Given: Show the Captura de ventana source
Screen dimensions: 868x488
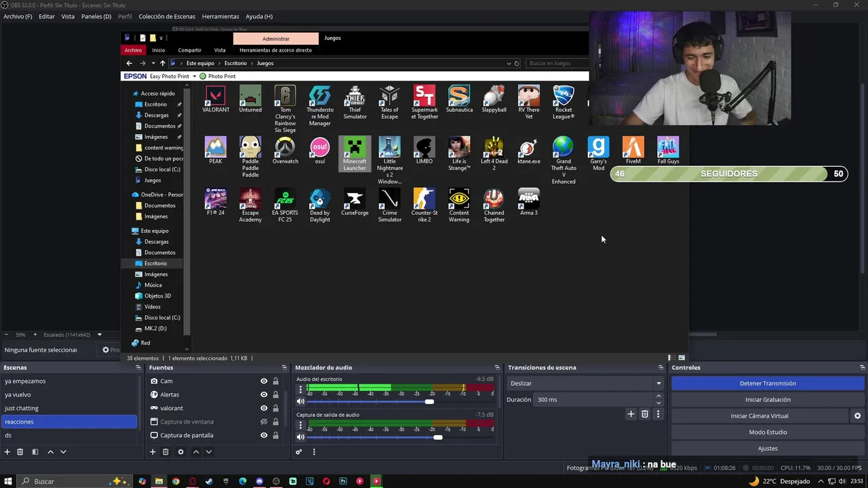Looking at the screenshot, I should pyautogui.click(x=264, y=422).
